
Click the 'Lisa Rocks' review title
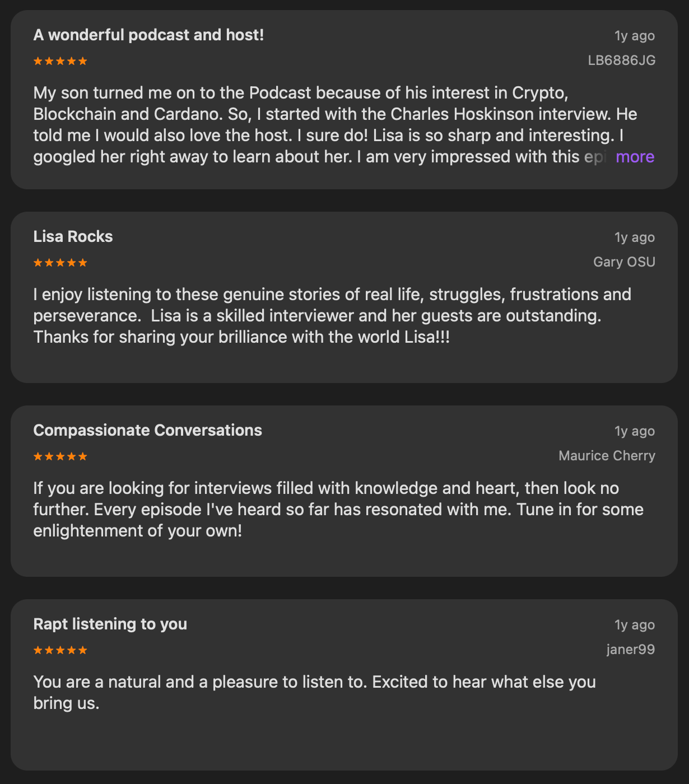pos(73,237)
